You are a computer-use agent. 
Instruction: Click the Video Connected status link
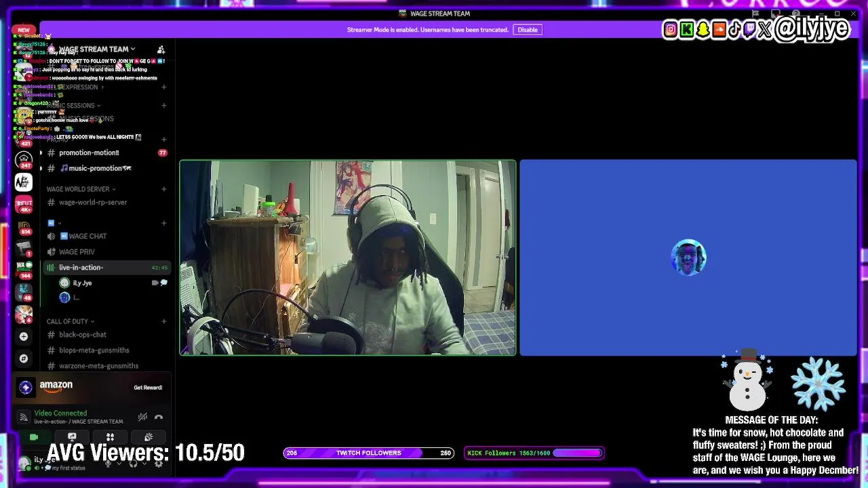pyautogui.click(x=60, y=413)
